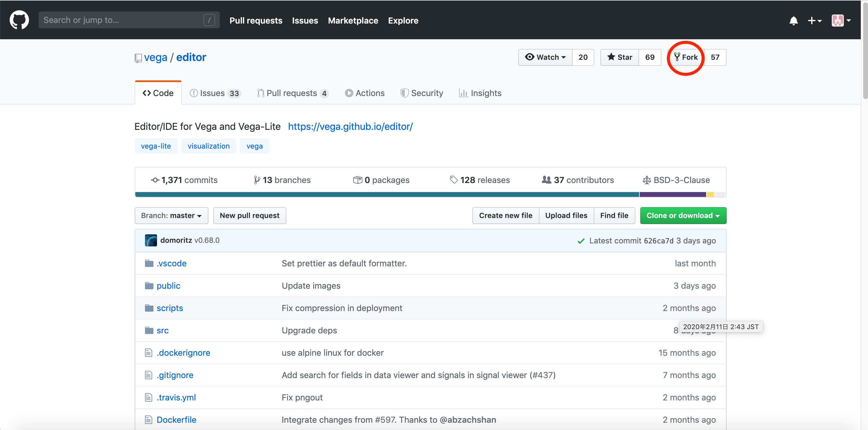Viewport: 868px width, 430px height.
Task: Show language breakdown via teal language bar
Action: pyautogui.click(x=387, y=194)
